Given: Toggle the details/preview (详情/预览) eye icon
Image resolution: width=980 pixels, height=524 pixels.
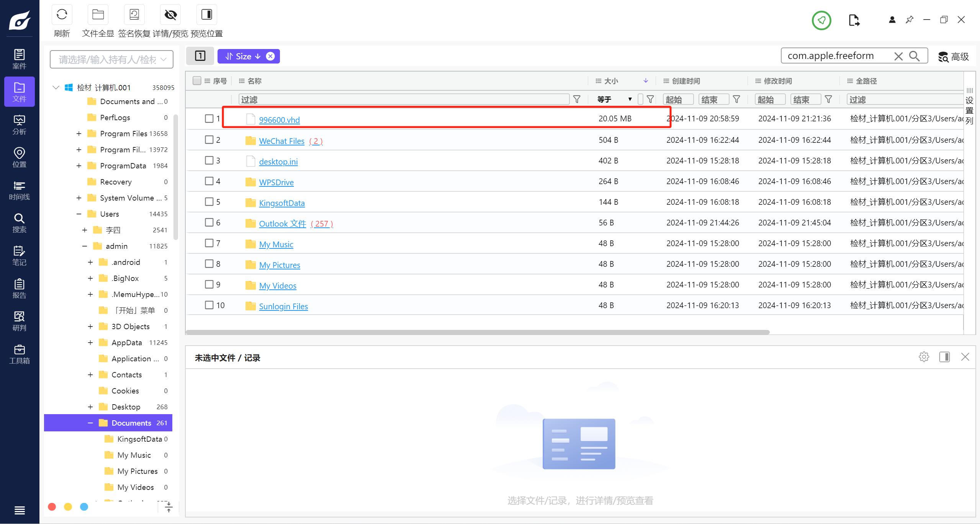Looking at the screenshot, I should click(170, 15).
